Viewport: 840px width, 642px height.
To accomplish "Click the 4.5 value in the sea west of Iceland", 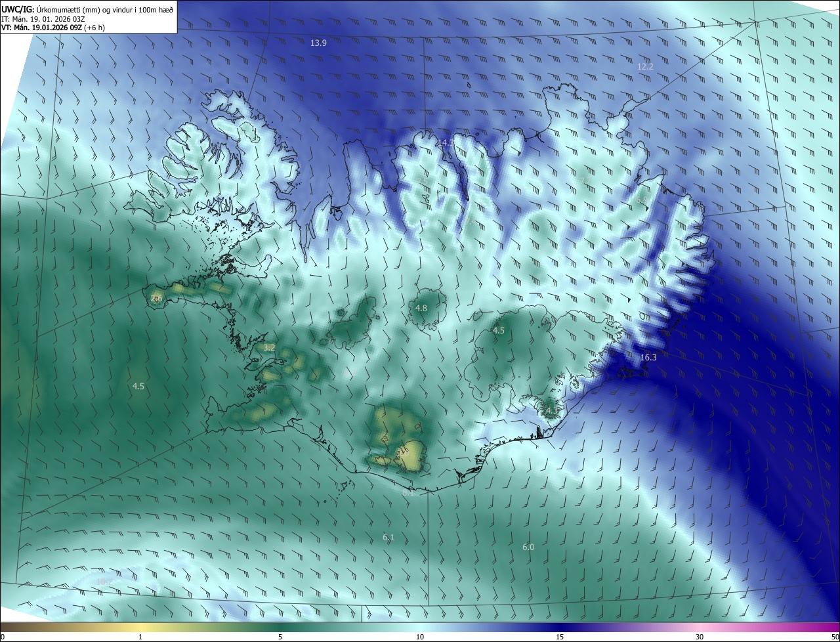I will click(138, 387).
